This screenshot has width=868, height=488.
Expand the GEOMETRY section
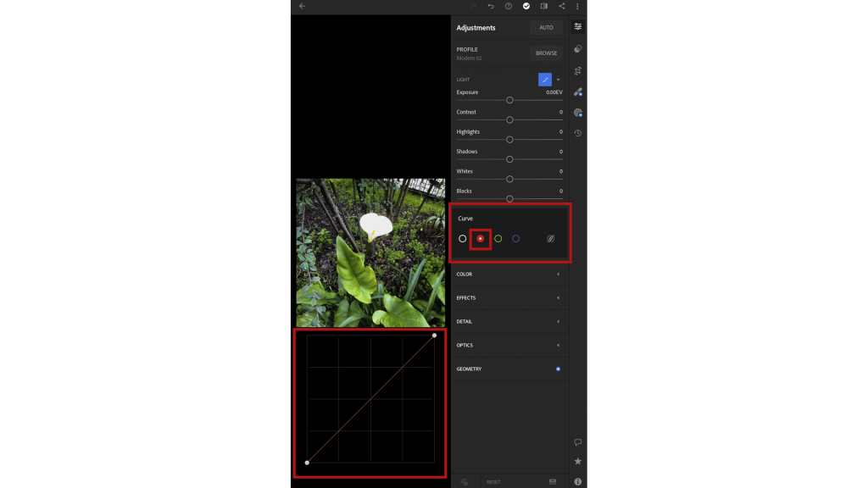(509, 369)
